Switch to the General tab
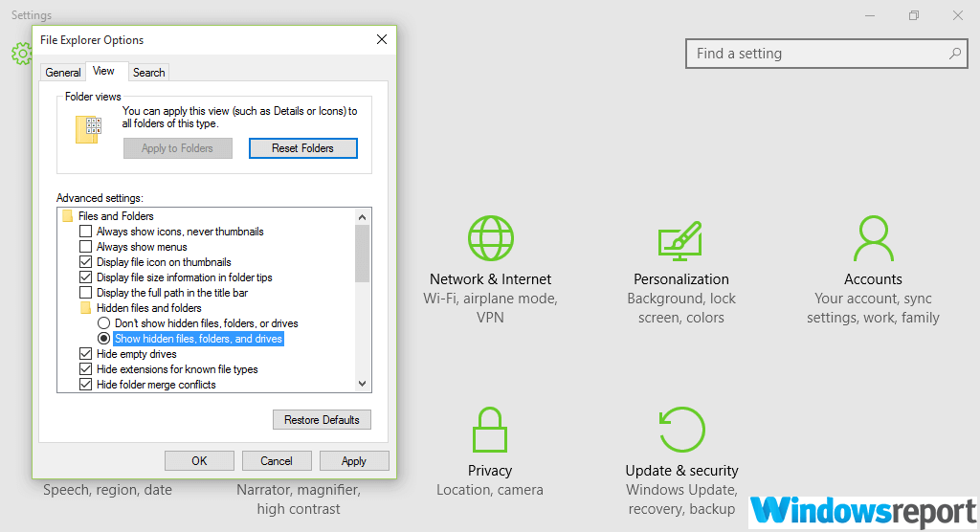Viewport: 980px width, 532px height. 63,73
